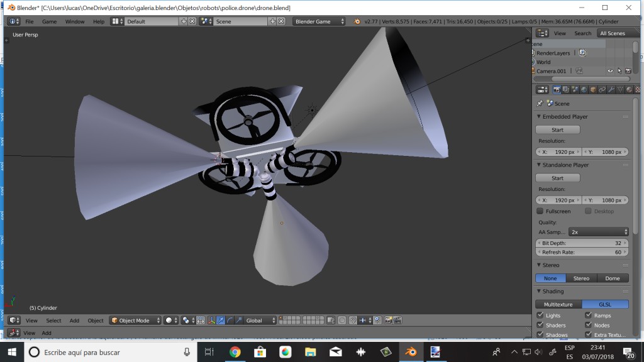Select the Scene properties icon in Properties header

pyautogui.click(x=575, y=89)
